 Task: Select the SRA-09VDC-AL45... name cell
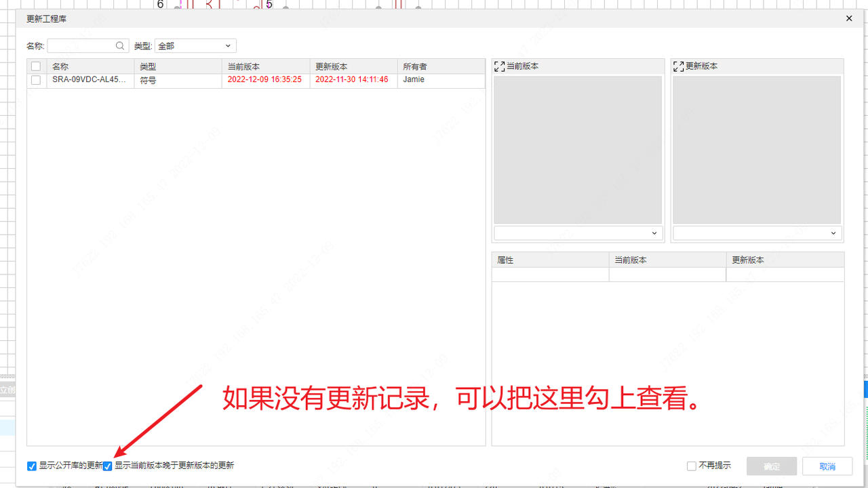point(90,80)
